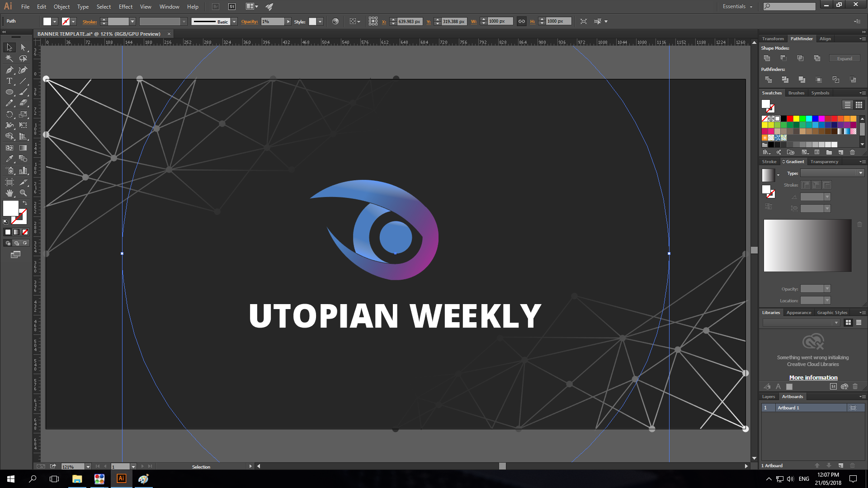Click the Unite shape mode icon
The width and height of the screenshot is (868, 488).
pos(767,58)
